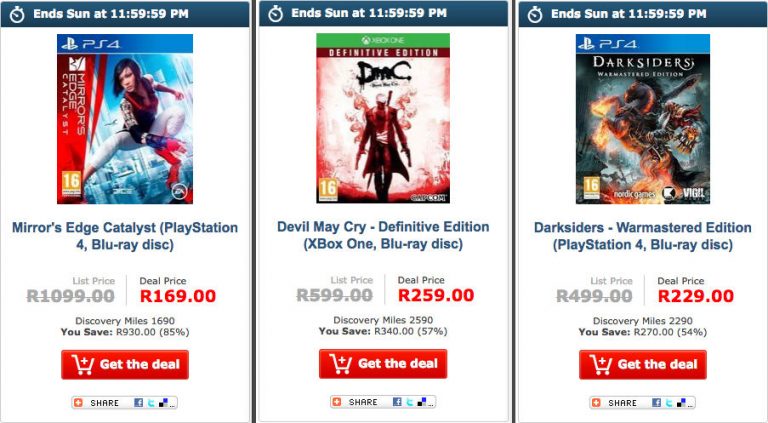Image resolution: width=768 pixels, height=423 pixels.
Task: Click Delicious share icon under Mirror's Edge
Action: pos(163,402)
